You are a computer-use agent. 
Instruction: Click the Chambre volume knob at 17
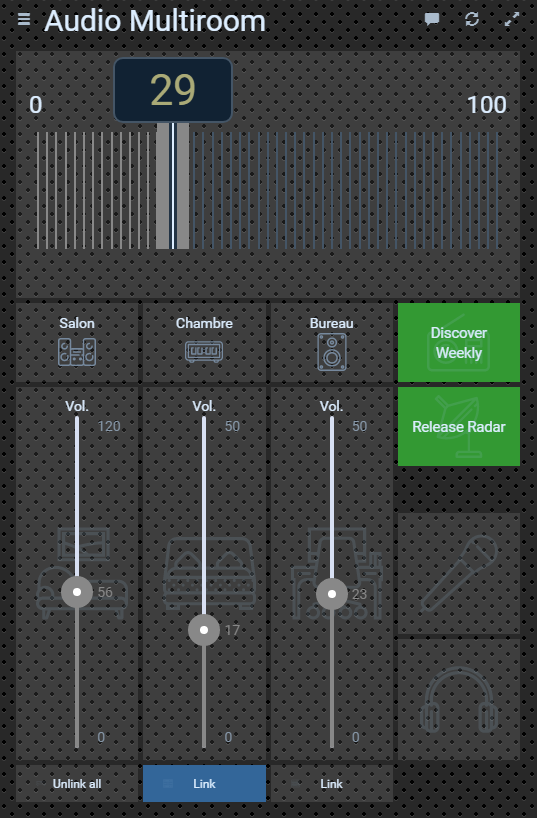click(x=204, y=630)
